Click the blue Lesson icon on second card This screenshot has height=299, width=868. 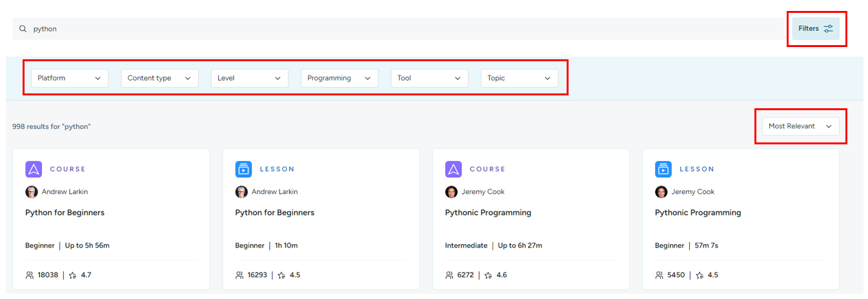pyautogui.click(x=243, y=169)
